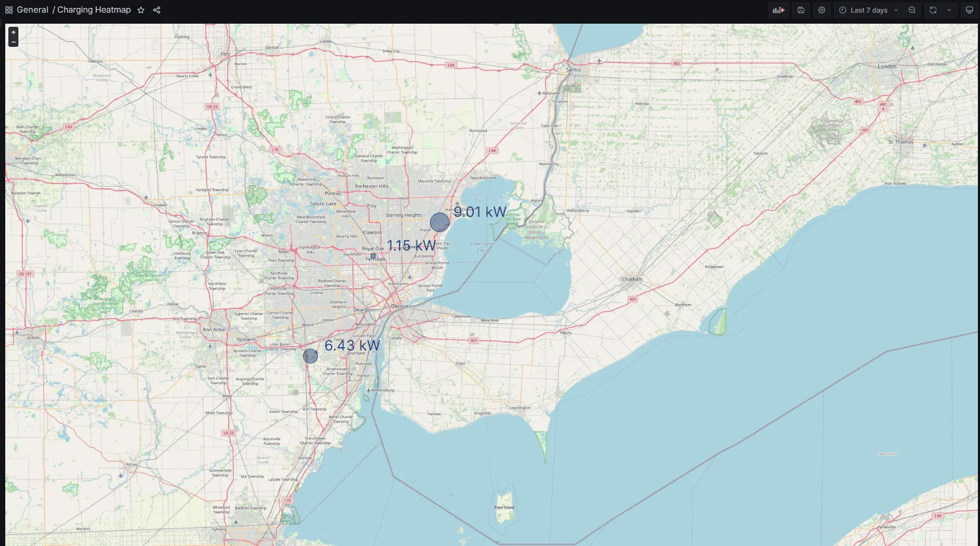Share the Charging Heatmap dashboard
980x546 pixels.
[x=157, y=10]
